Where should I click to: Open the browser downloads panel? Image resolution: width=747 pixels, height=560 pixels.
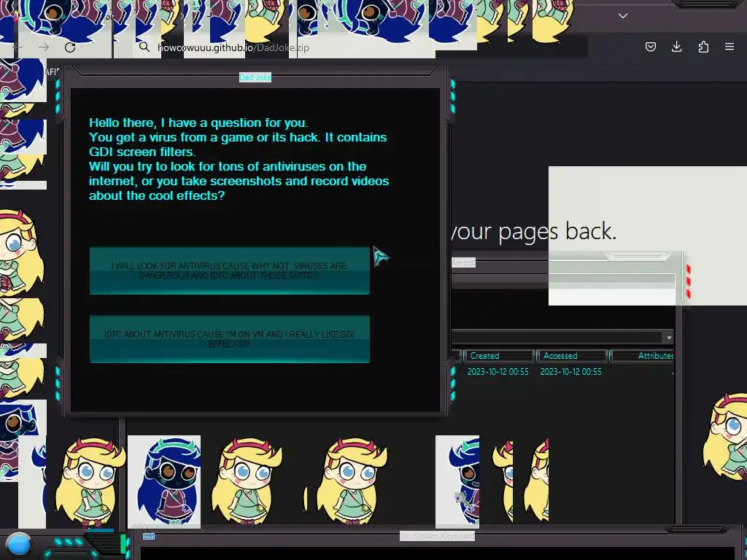676,47
